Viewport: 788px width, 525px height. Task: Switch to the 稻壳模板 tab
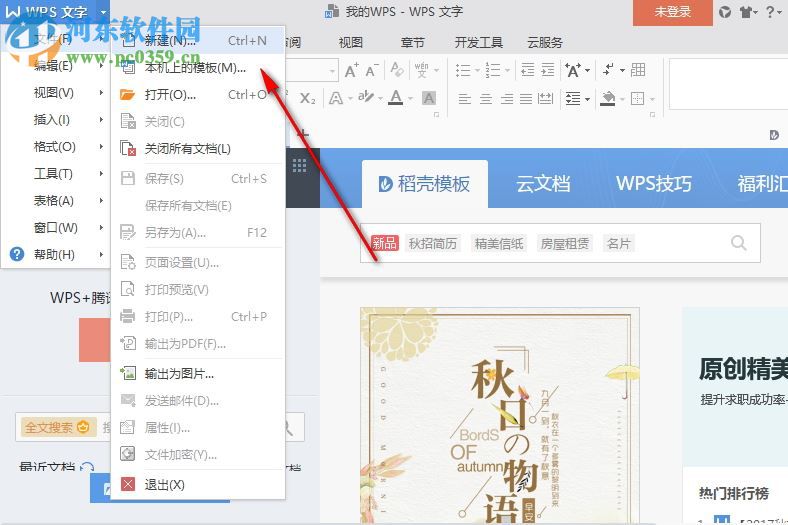425,184
